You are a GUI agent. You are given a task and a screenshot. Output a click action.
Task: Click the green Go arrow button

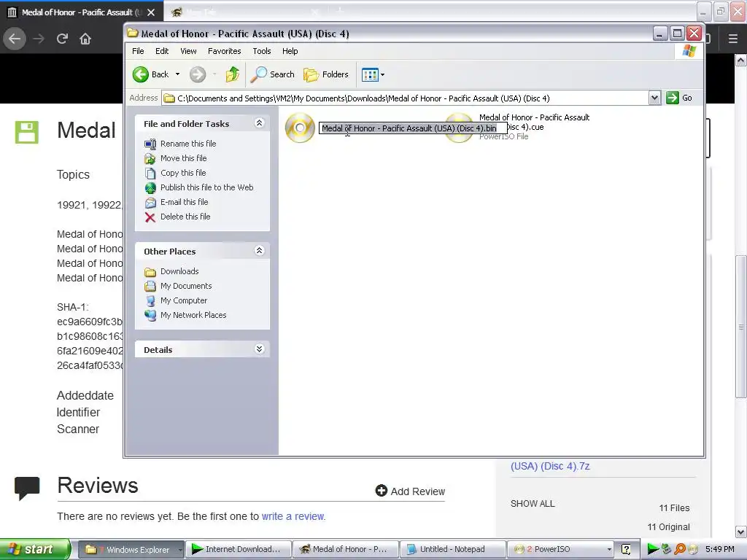tap(672, 98)
